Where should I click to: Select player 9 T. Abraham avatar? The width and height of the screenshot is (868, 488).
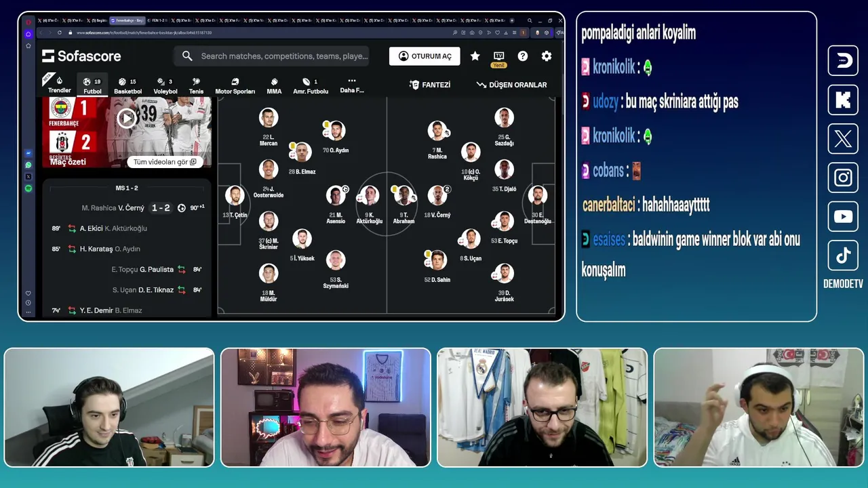403,195
